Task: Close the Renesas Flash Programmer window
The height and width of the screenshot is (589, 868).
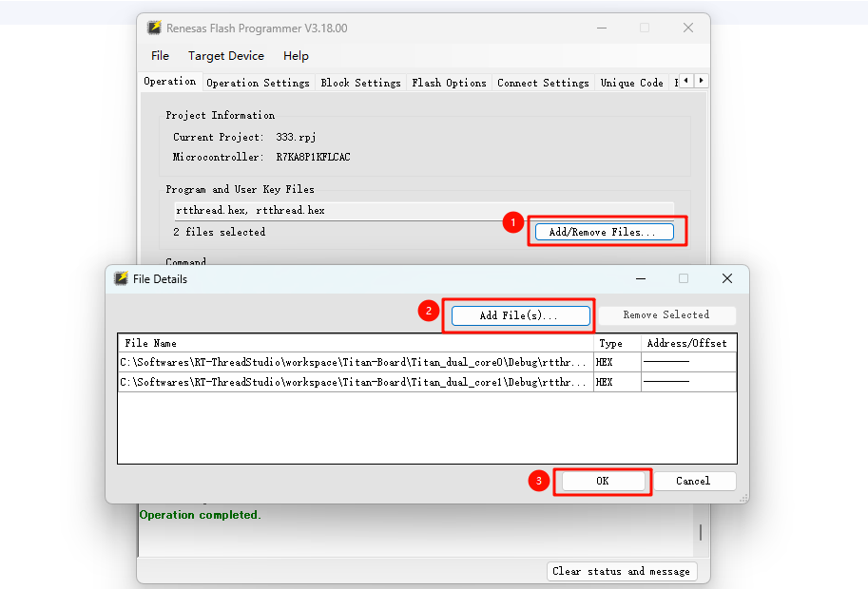Action: coord(687,28)
